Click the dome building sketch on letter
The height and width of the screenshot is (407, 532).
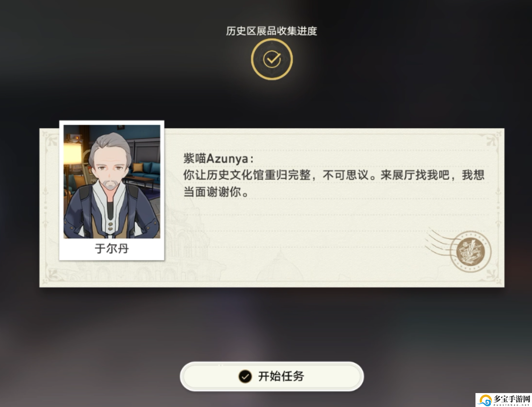click(x=279, y=267)
